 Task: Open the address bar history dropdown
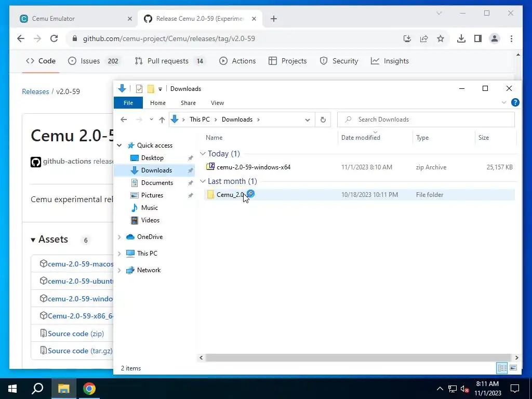[x=308, y=120]
